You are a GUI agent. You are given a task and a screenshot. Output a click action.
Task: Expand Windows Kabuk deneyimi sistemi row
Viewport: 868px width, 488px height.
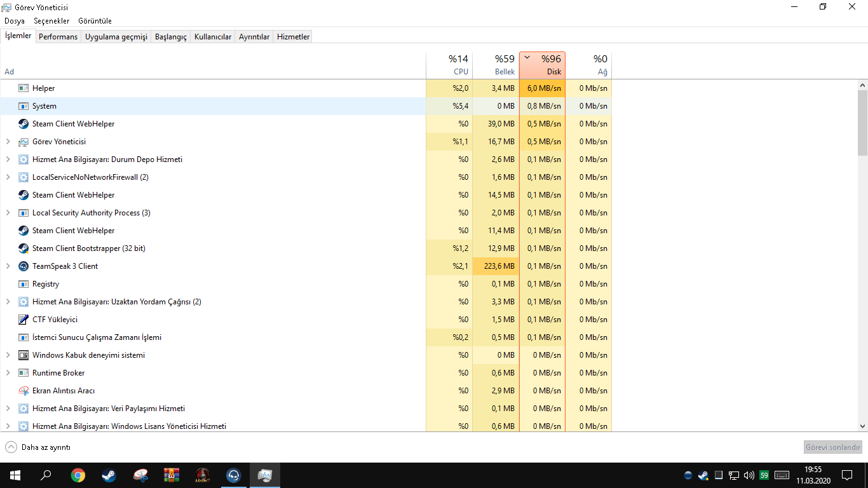point(8,355)
